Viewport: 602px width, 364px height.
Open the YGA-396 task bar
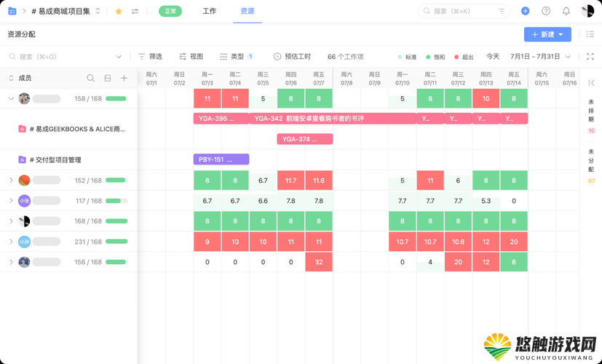click(221, 119)
